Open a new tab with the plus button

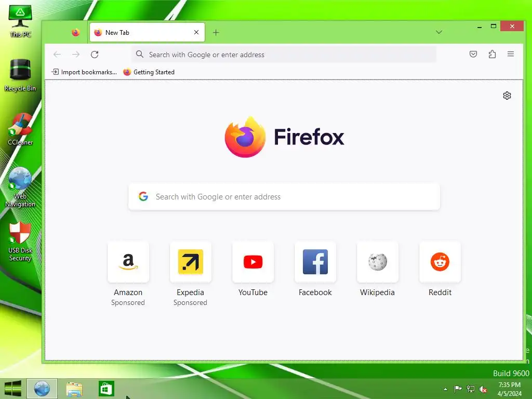point(216,33)
